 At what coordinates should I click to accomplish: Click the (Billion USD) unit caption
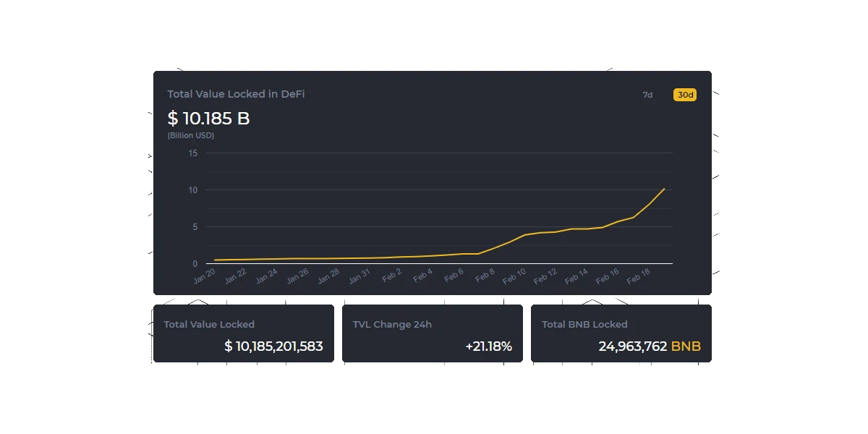[x=191, y=135]
